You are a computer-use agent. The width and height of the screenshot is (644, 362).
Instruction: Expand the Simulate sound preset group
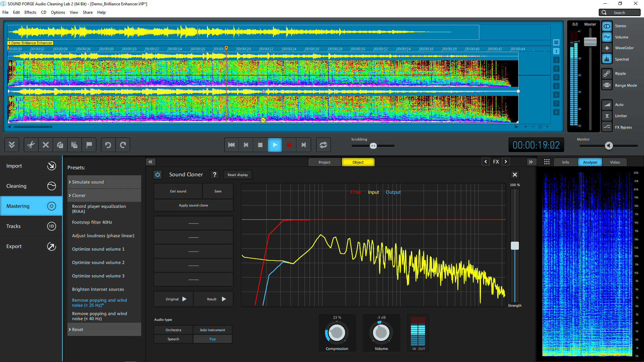(x=104, y=182)
